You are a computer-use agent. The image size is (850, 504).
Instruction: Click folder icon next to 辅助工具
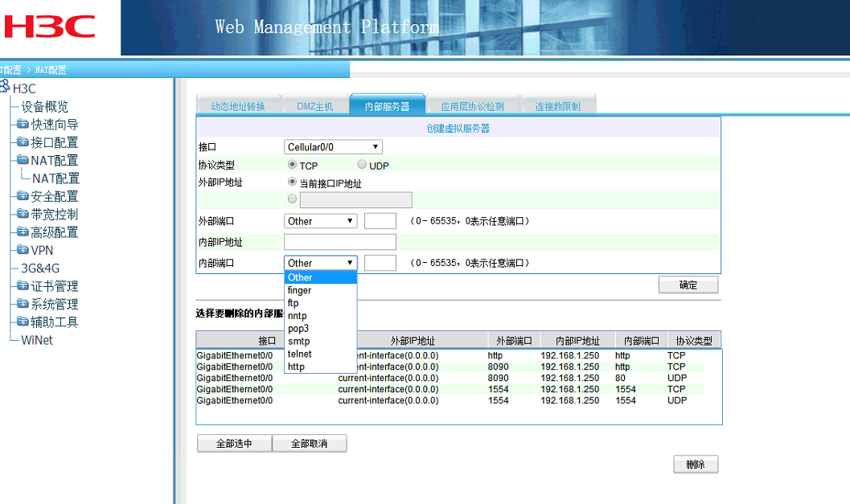pos(23,322)
